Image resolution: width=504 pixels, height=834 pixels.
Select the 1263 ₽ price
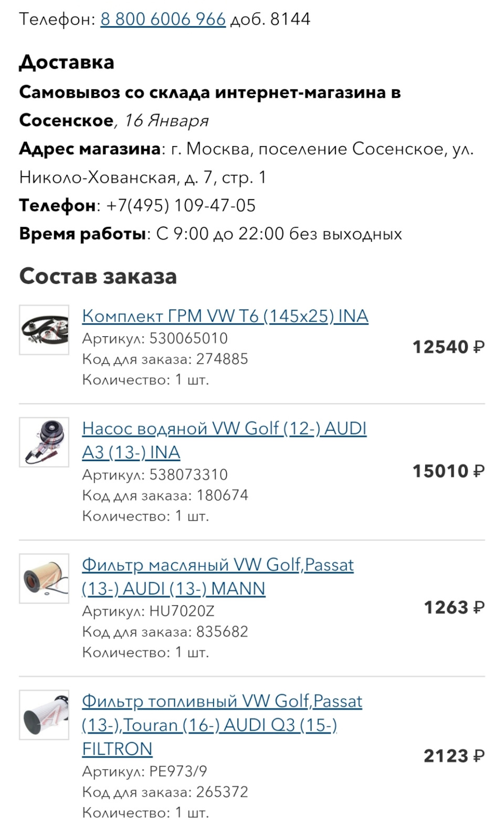coord(454,608)
